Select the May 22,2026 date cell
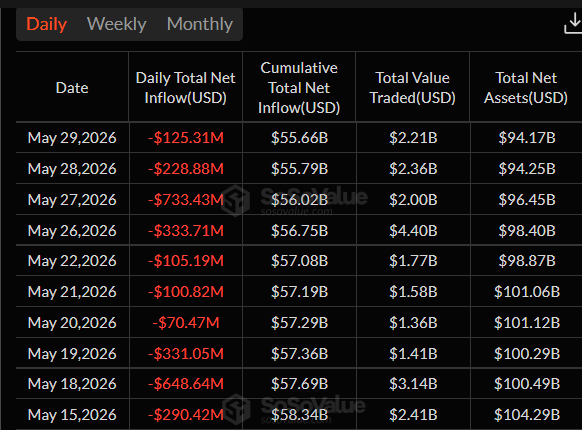 tap(72, 261)
